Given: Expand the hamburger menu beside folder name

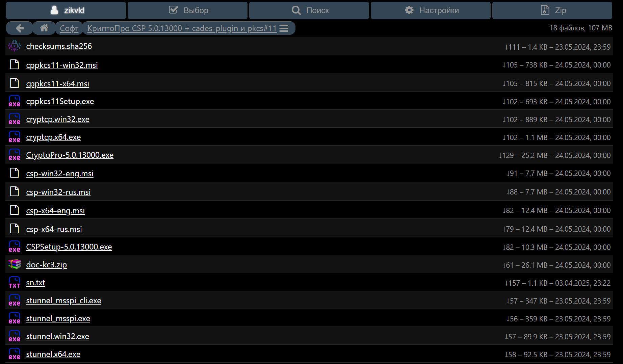Looking at the screenshot, I should (284, 28).
